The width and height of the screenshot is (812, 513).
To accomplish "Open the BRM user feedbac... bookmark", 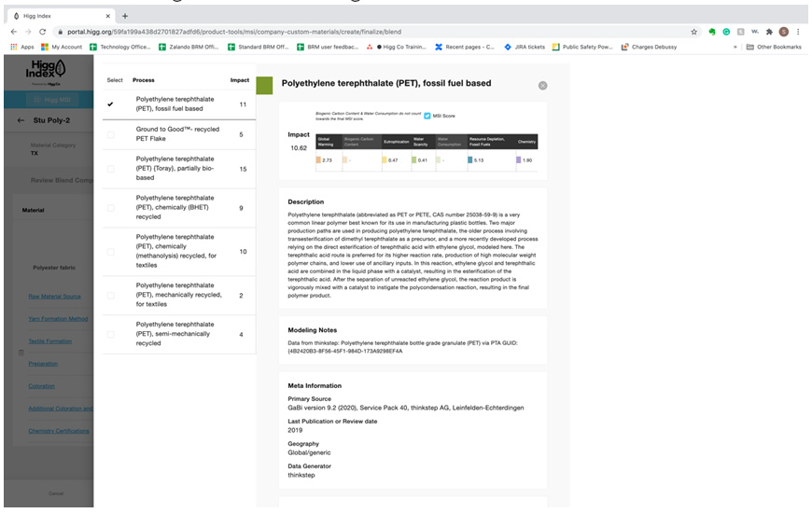I will 328,47.
